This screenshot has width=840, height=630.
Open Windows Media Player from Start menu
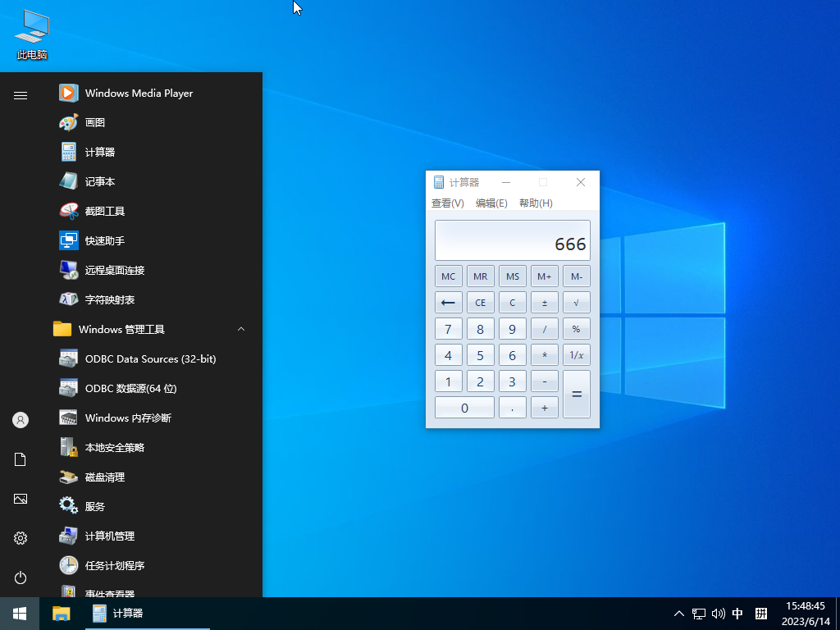150,94
